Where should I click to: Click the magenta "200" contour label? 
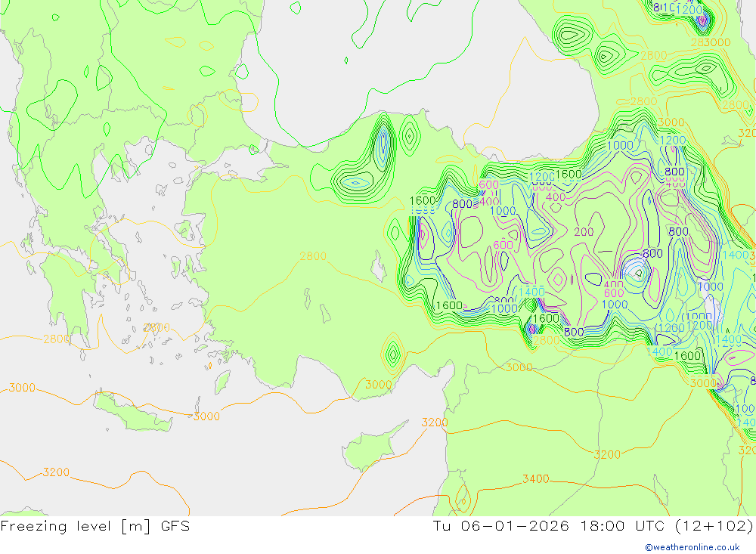pos(584,232)
